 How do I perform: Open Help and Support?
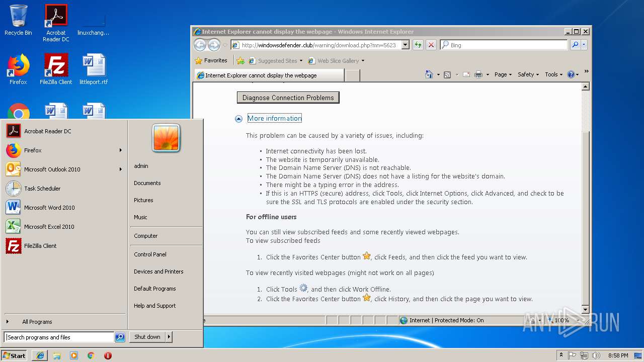pyautogui.click(x=154, y=306)
